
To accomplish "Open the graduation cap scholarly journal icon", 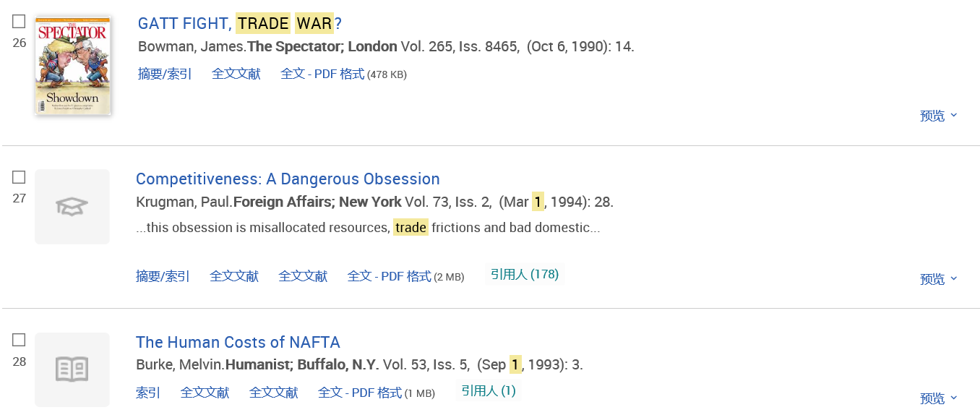I will coord(72,207).
